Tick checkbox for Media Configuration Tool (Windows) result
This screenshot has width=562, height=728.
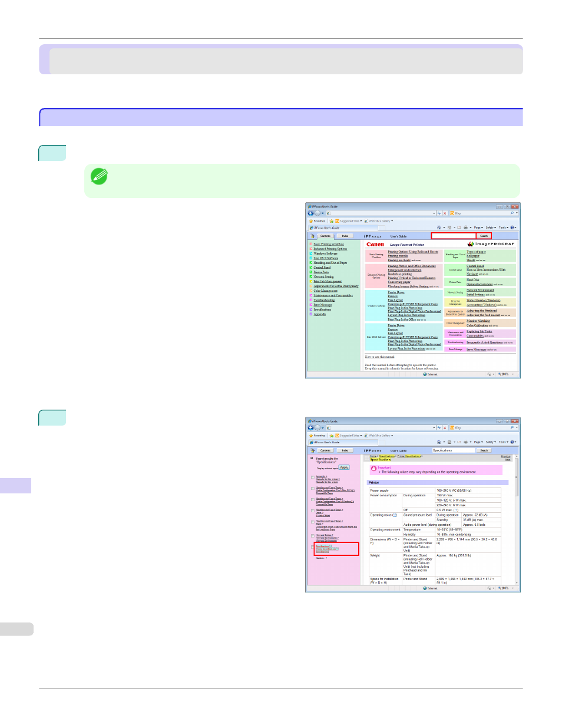[313, 500]
